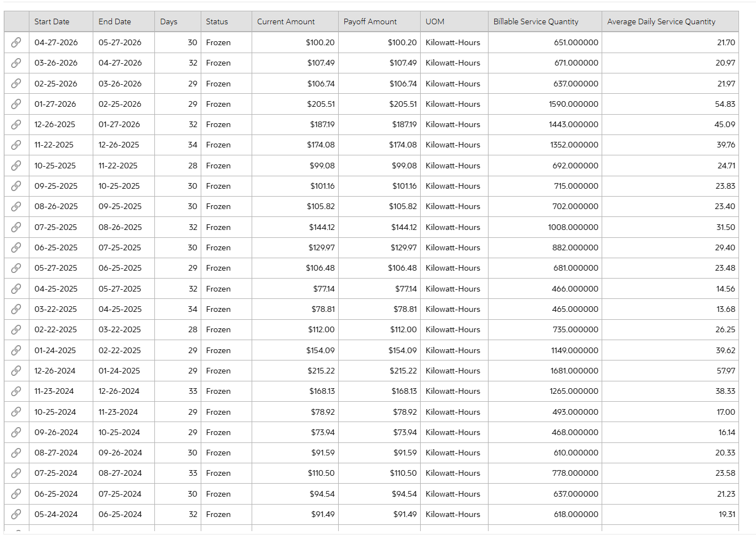Click link icon for row starting 02-25-2026
The width and height of the screenshot is (756, 543).
pos(16,84)
